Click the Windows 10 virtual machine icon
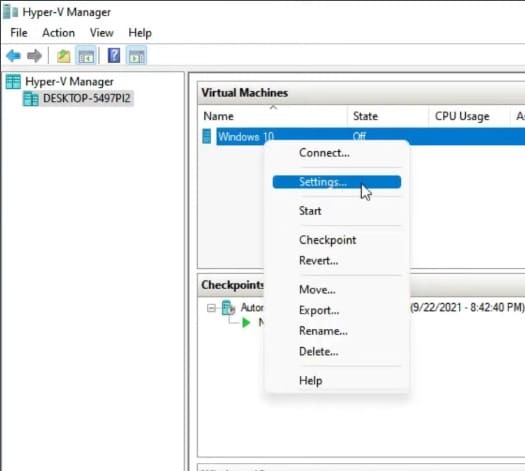Screen dimensions: 525x471 tap(207, 136)
